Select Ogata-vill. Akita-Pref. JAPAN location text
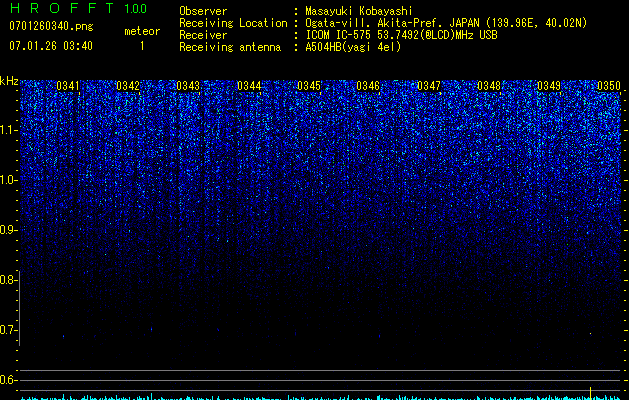Screen dimensions: 629x400 (446, 23)
